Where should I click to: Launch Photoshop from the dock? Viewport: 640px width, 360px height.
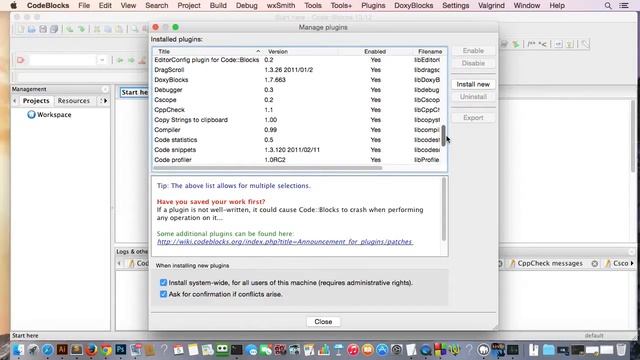[x=121, y=350]
